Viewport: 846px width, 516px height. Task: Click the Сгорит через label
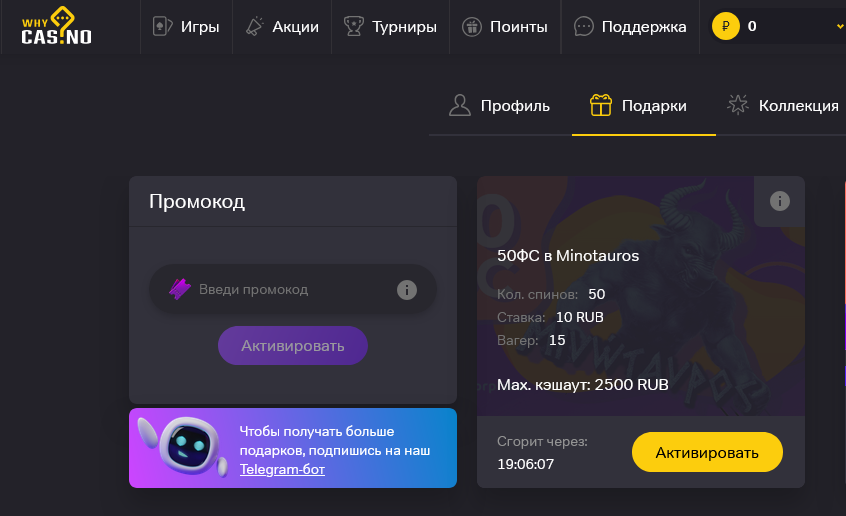[542, 442]
